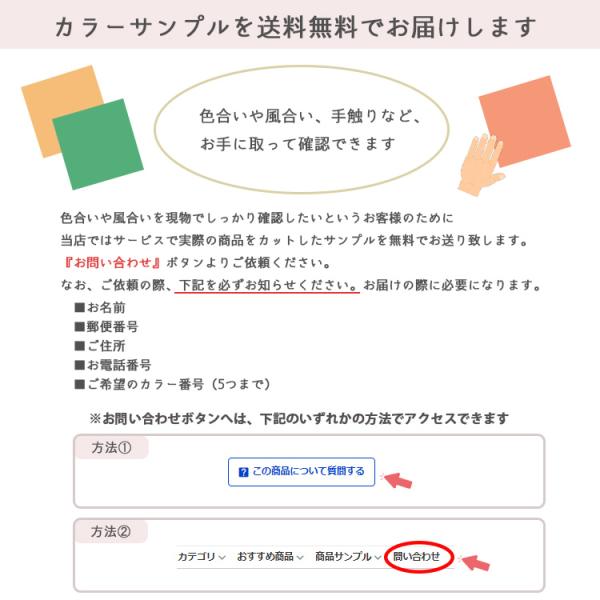
Task: Click the hand illustration icon
Action: pos(481,165)
